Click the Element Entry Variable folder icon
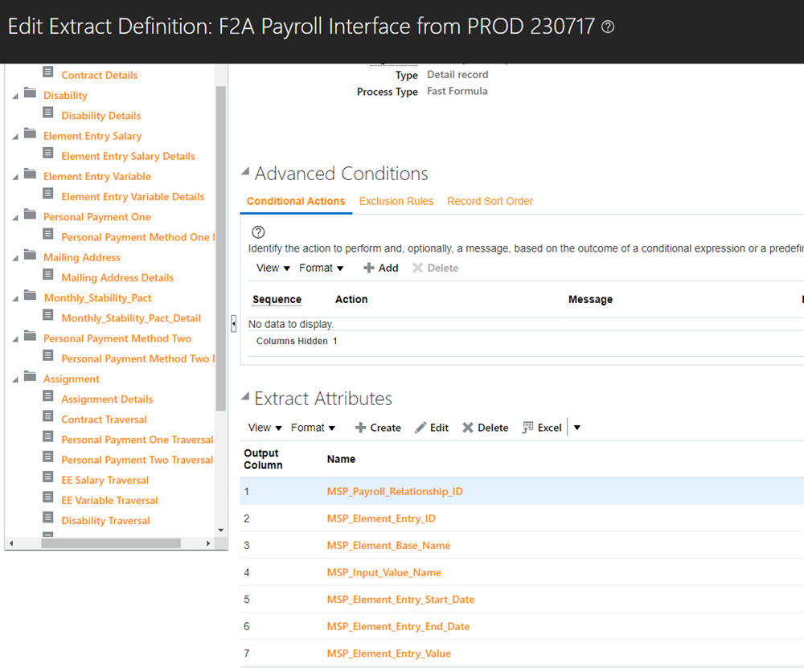Screen dimensions: 804x672 (x=31, y=174)
